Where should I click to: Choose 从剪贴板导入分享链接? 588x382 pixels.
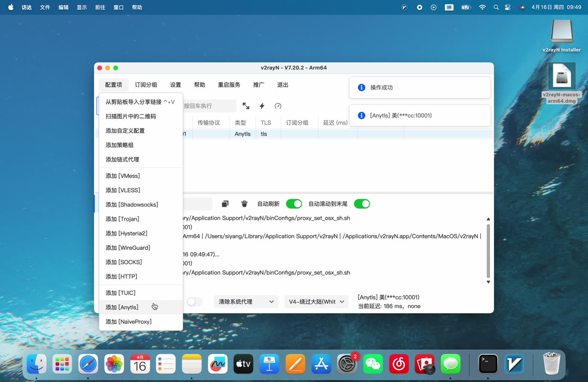click(x=141, y=102)
